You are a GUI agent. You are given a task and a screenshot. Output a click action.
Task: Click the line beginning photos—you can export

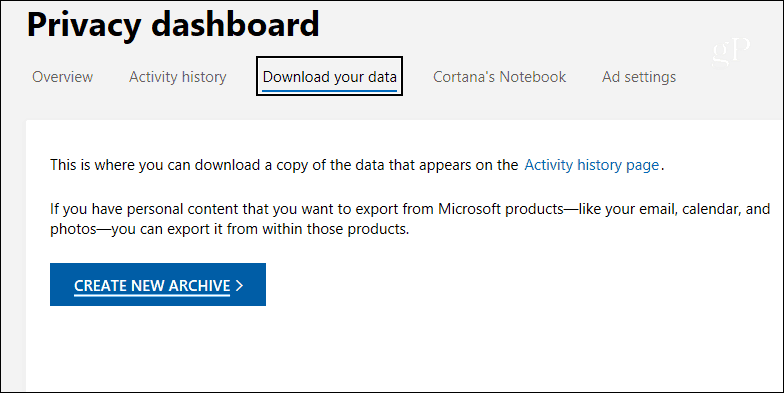pos(230,230)
